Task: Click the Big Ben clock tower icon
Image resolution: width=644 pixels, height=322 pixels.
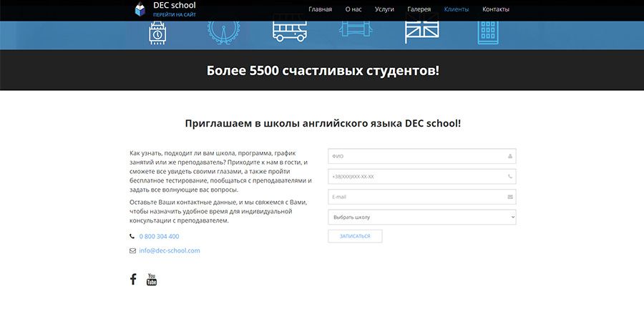Action: (157, 33)
